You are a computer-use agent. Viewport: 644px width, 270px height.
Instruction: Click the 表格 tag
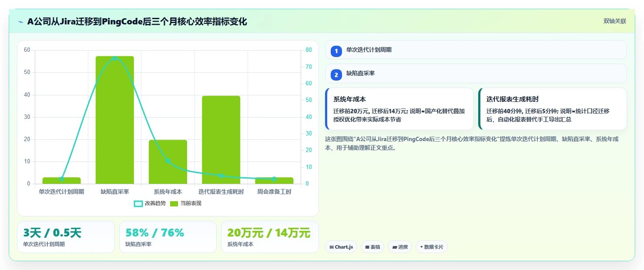(x=372, y=247)
